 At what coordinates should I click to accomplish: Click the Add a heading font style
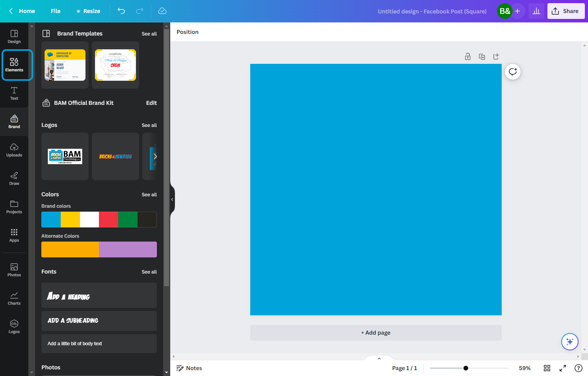pos(99,295)
